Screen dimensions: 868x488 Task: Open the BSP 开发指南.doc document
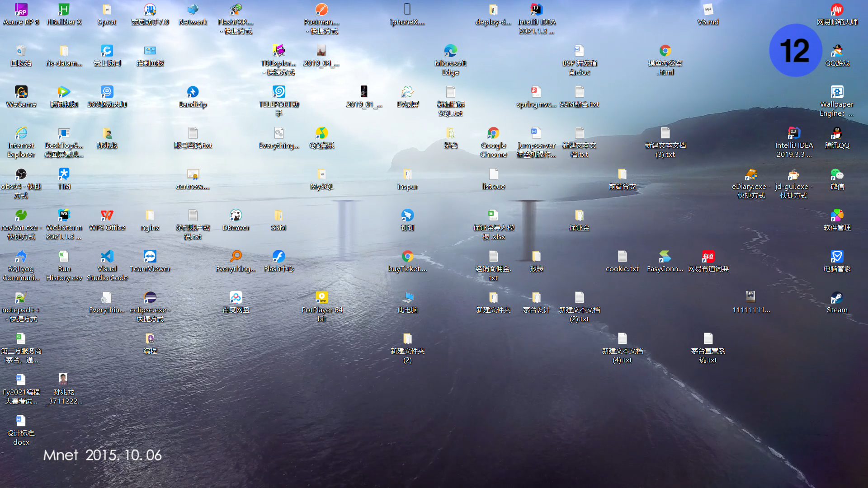[x=580, y=60]
